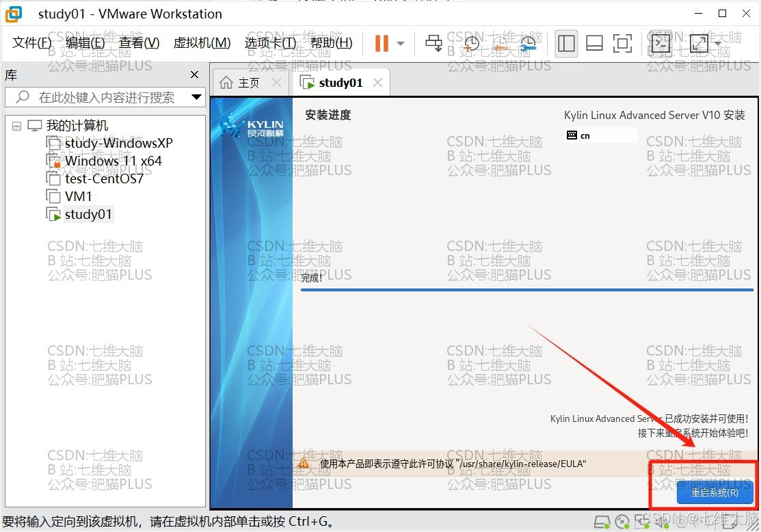Viewport: 761px width, 532px height.
Task: Take a snapshot of this virtual machine
Action: coord(471,43)
